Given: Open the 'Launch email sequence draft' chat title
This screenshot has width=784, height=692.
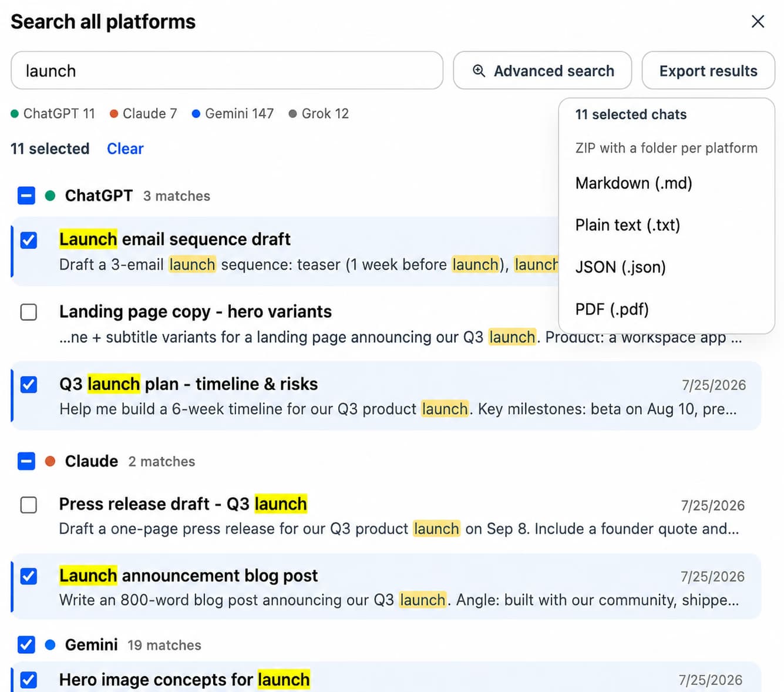Looking at the screenshot, I should click(x=175, y=239).
